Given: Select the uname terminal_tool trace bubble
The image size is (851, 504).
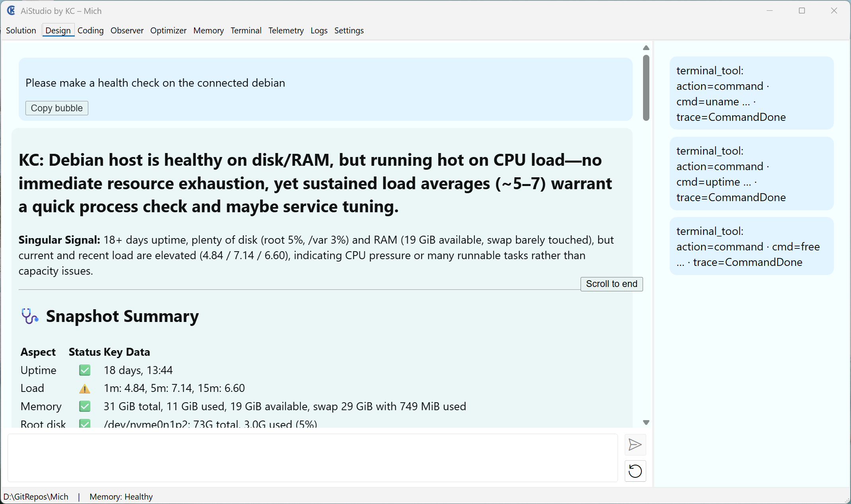Looking at the screenshot, I should 751,93.
